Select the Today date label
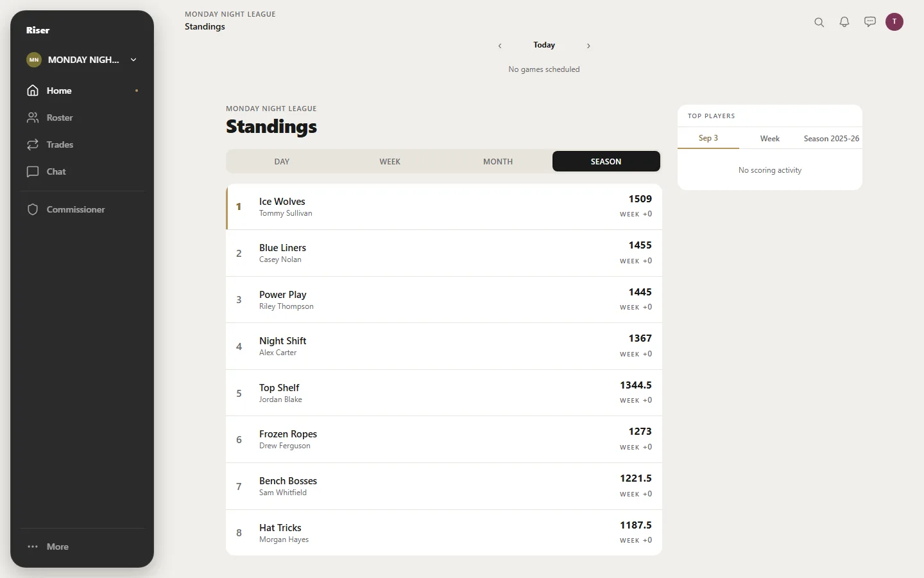 click(544, 45)
